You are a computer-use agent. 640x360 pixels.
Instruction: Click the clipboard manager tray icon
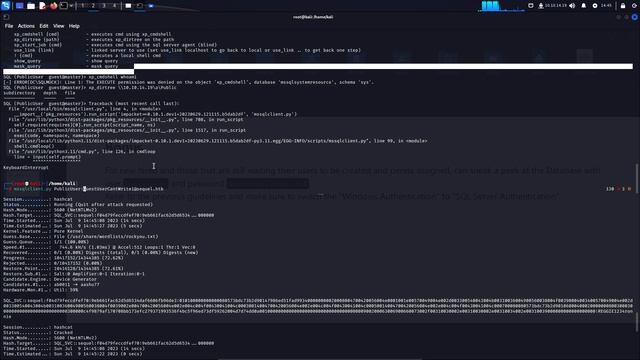pyautogui.click(x=531, y=6)
